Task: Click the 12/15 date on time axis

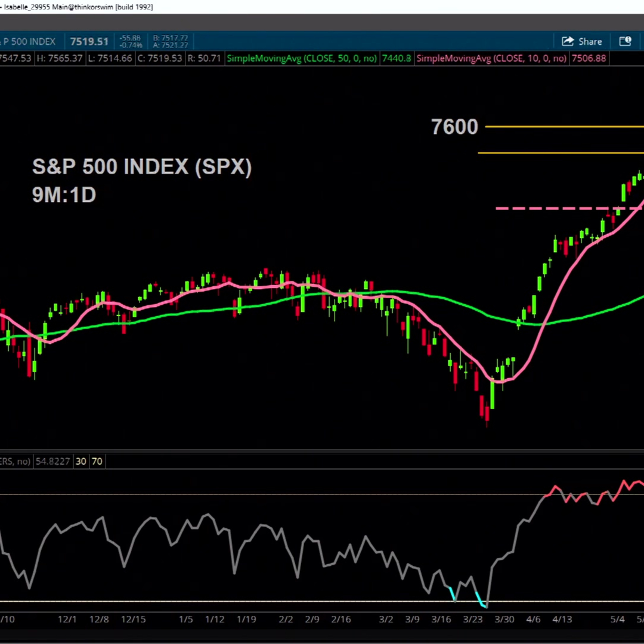Action: tap(133, 619)
